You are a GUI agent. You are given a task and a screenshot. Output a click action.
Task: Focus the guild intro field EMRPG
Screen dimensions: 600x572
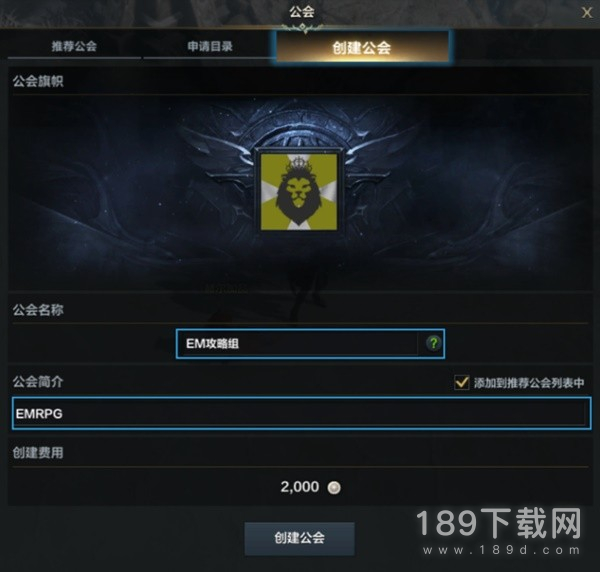[x=302, y=413]
